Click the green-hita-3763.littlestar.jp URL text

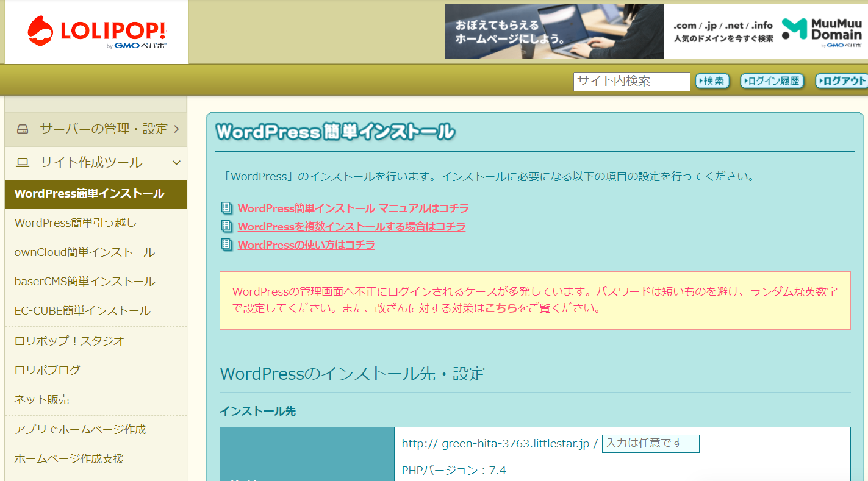click(515, 444)
